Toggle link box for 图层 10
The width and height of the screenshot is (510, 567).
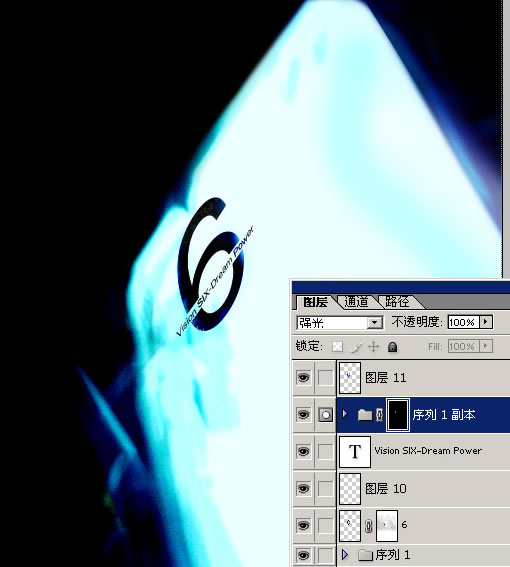pyautogui.click(x=326, y=489)
